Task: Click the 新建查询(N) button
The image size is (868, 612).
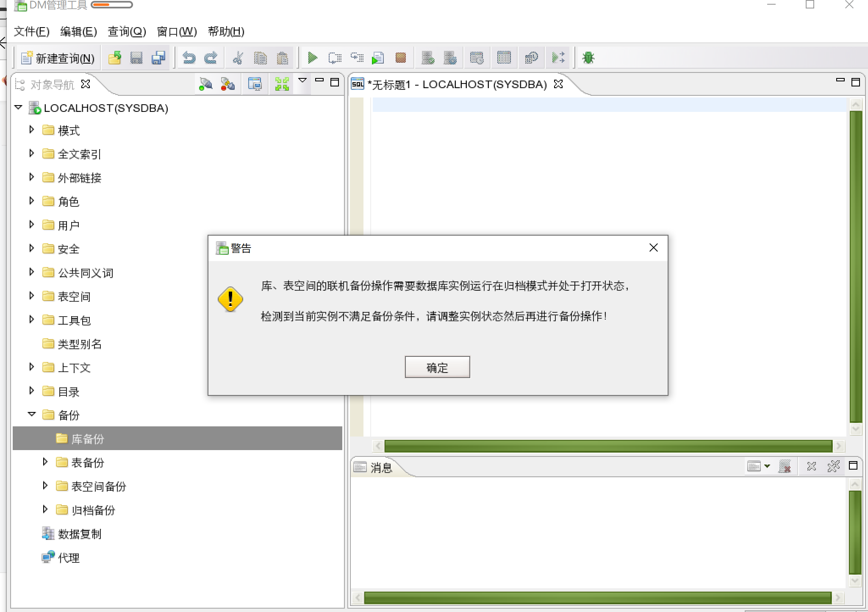Action: pos(58,58)
